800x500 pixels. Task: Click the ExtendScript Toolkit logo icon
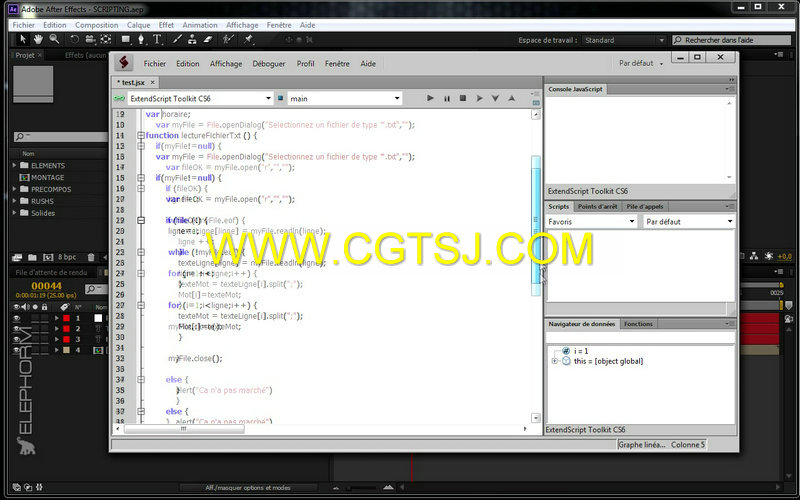pos(123,63)
